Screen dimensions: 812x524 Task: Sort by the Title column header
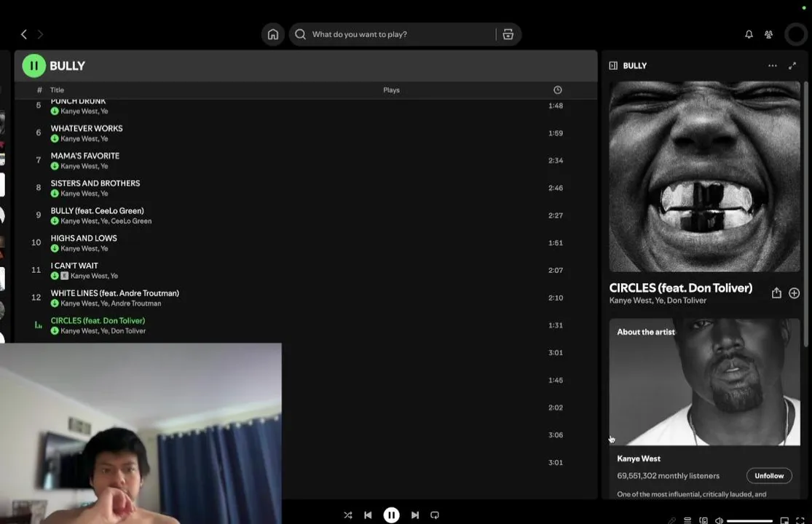[x=57, y=90]
